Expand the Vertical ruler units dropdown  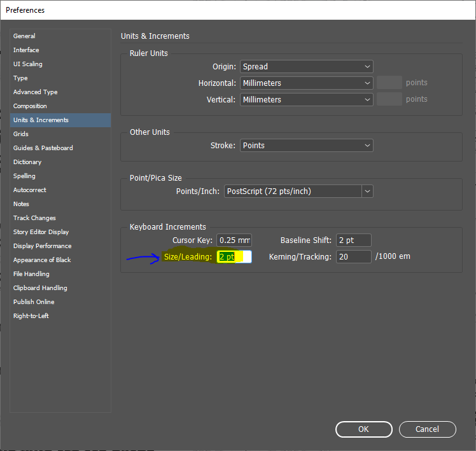click(x=306, y=100)
